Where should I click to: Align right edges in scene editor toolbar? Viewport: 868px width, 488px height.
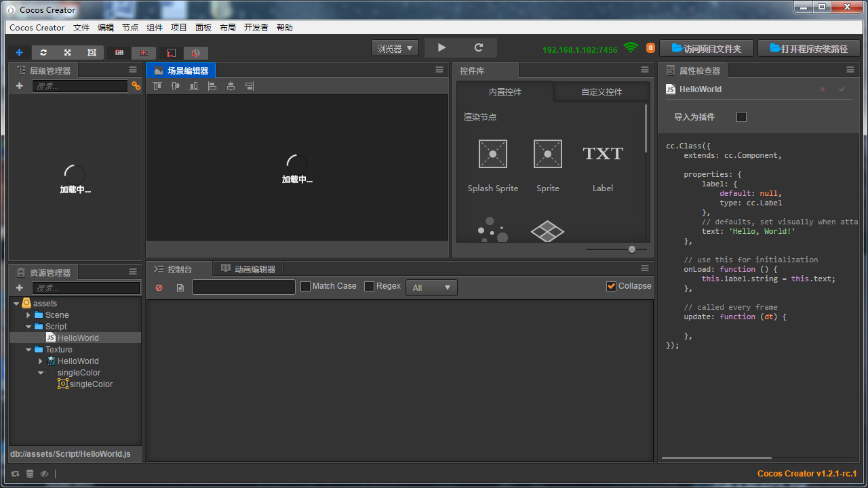coord(250,86)
